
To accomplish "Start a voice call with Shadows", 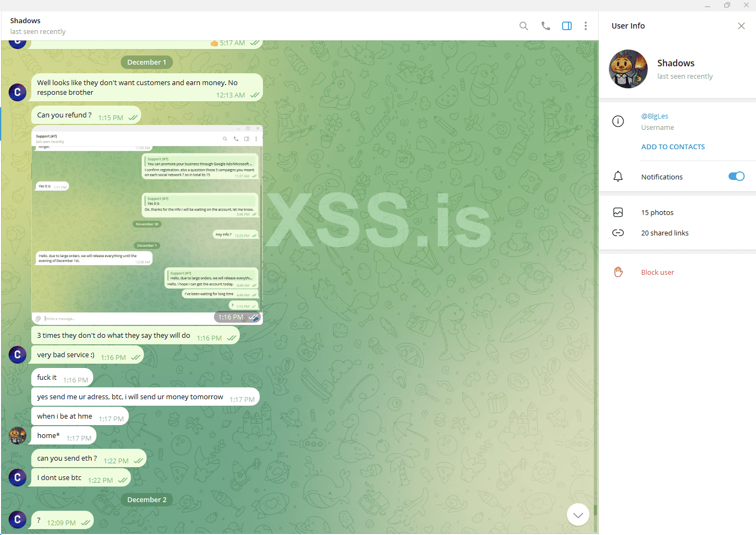I will coord(545,26).
